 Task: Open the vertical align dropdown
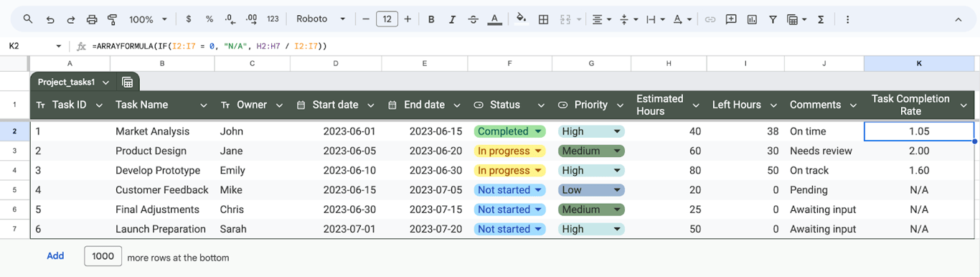coord(628,19)
